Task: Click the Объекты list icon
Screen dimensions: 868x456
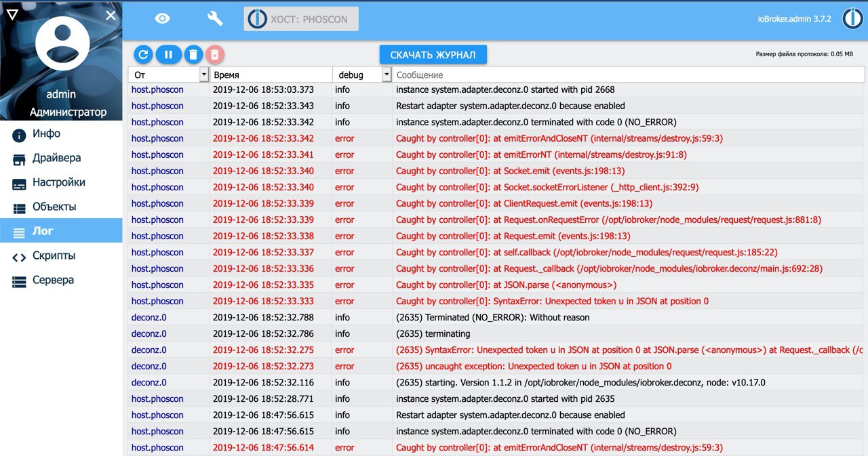Action: coord(19,208)
